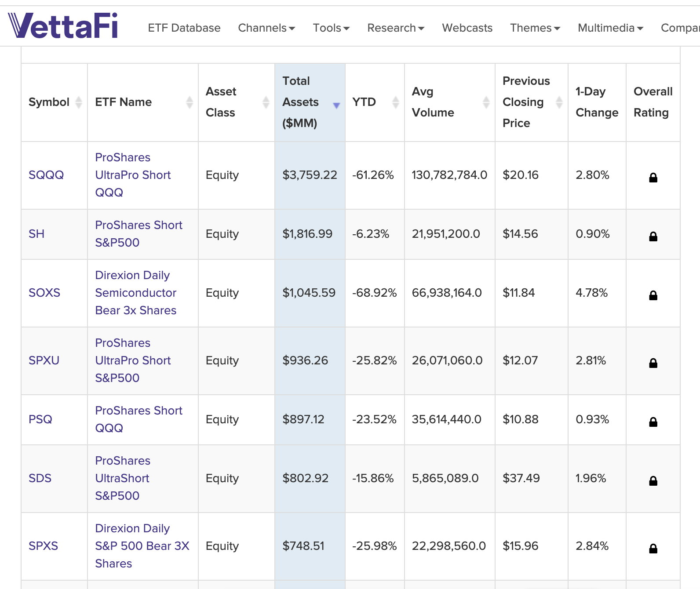Click the lock icon in SQQQ row

[653, 178]
